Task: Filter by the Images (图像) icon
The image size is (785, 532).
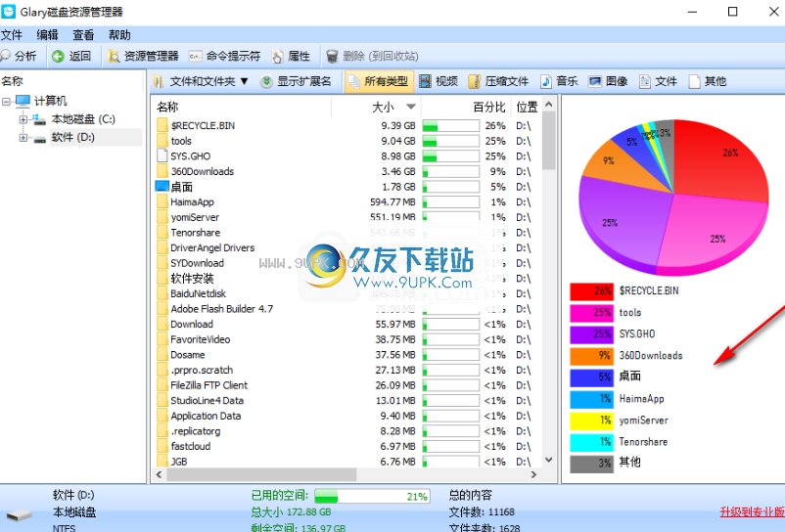Action: 595,81
